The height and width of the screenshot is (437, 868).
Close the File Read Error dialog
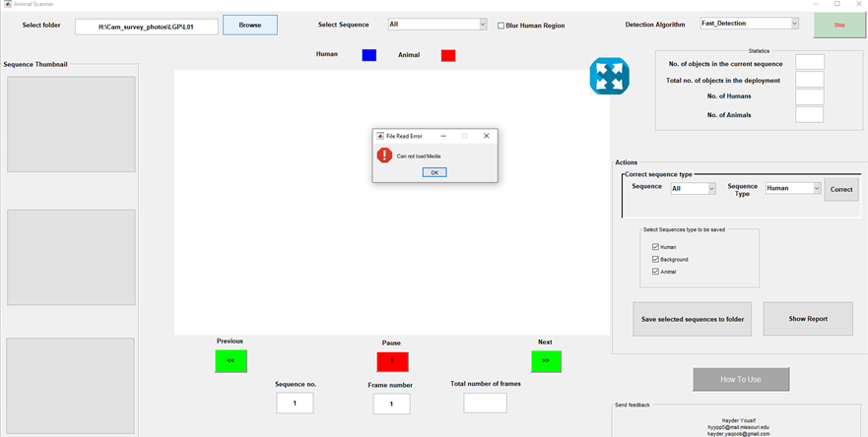pos(486,136)
